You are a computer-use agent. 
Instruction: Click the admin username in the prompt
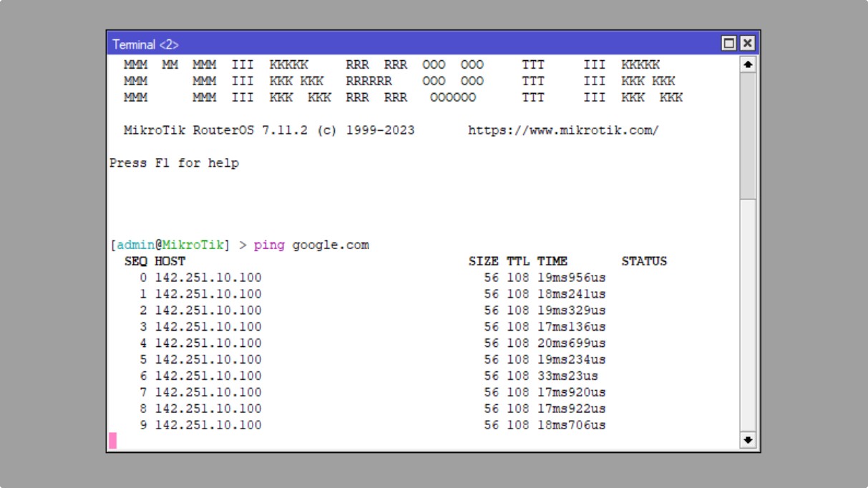135,245
